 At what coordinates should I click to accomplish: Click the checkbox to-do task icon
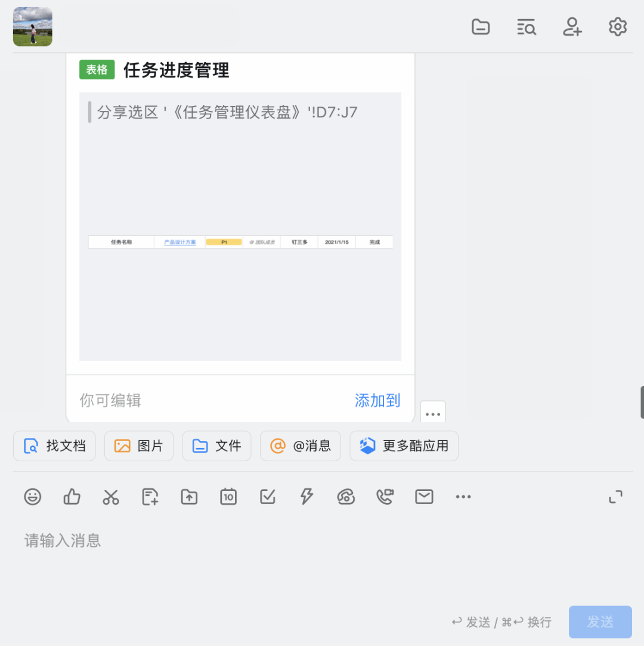tap(268, 496)
